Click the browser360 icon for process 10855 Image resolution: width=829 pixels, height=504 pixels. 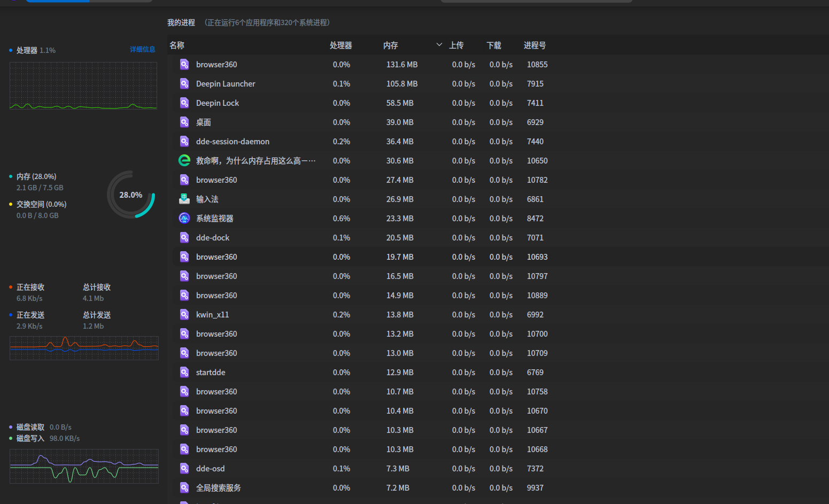pyautogui.click(x=184, y=65)
